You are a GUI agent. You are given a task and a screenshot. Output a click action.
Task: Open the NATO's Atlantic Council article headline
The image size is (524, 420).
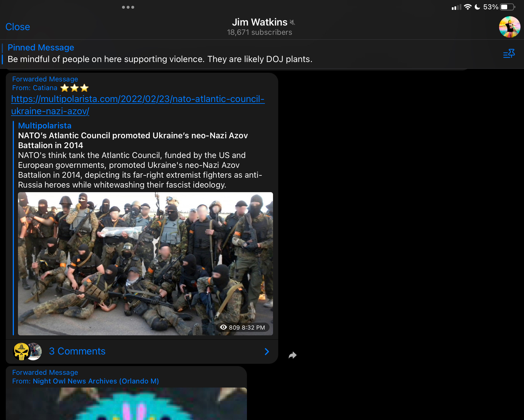coord(133,140)
